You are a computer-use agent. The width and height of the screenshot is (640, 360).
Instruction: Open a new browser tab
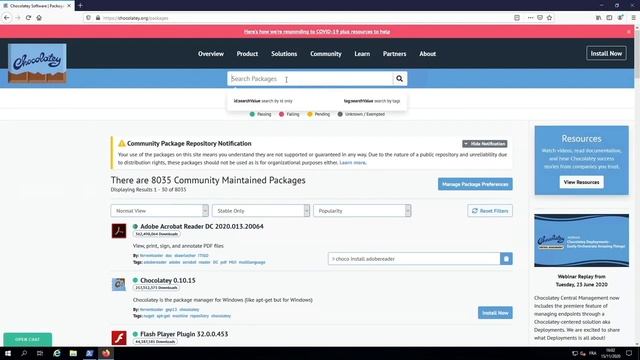tap(80, 6)
